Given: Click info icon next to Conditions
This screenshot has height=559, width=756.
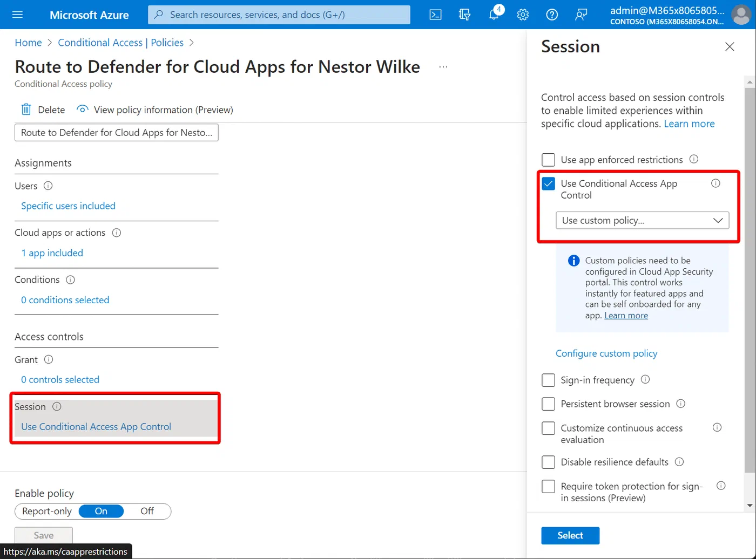Looking at the screenshot, I should tap(70, 279).
